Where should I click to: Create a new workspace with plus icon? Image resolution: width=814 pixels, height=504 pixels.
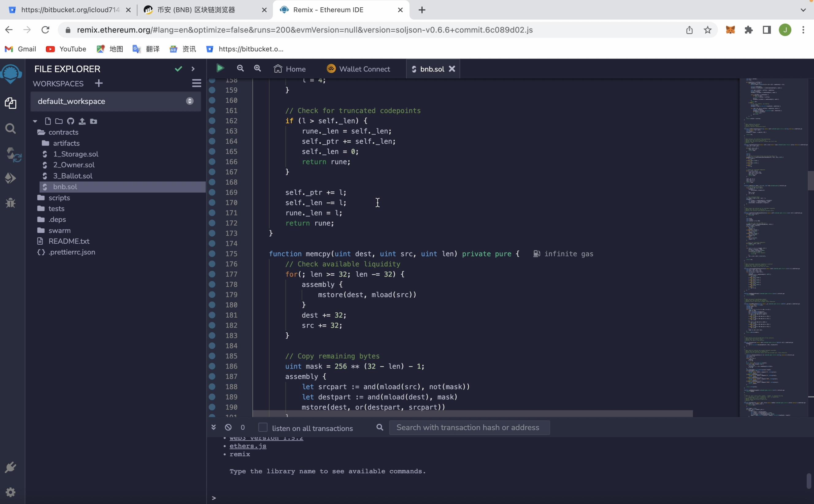(x=99, y=83)
